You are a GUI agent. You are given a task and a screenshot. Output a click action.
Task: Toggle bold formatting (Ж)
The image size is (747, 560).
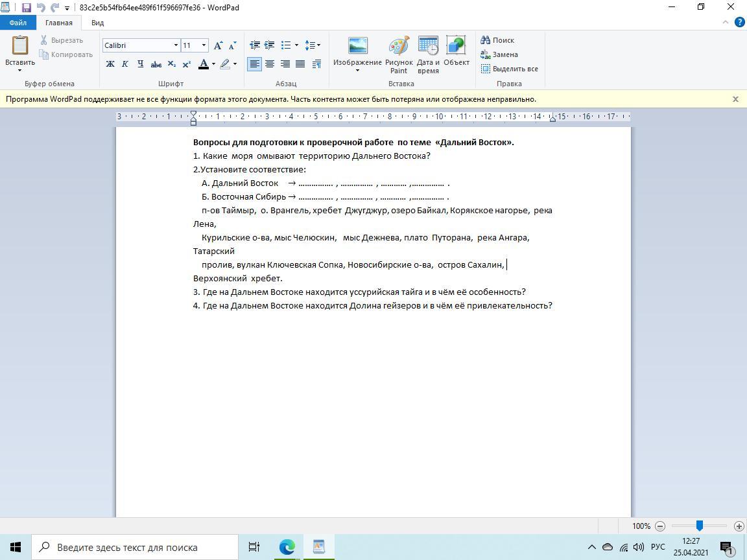[x=110, y=64]
